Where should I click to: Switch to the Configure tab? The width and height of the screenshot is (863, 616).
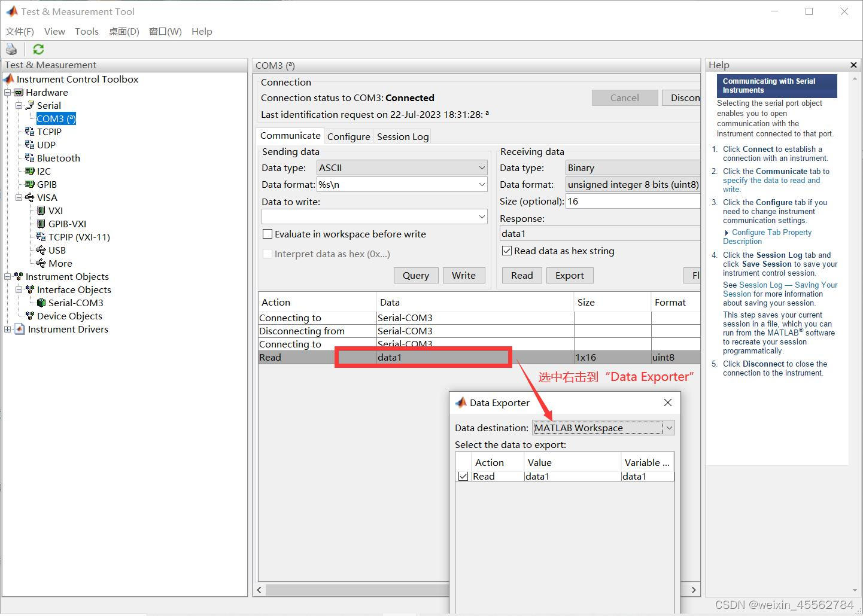point(348,136)
